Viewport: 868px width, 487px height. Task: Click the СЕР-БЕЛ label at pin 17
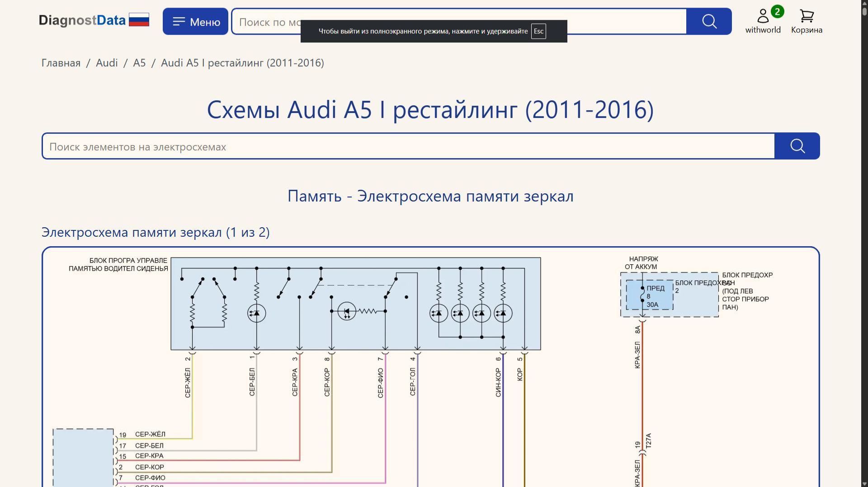point(149,445)
